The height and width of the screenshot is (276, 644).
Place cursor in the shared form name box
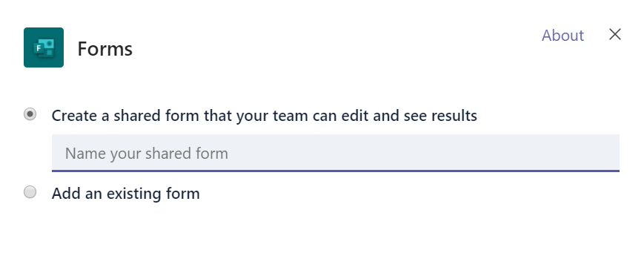pyautogui.click(x=336, y=153)
